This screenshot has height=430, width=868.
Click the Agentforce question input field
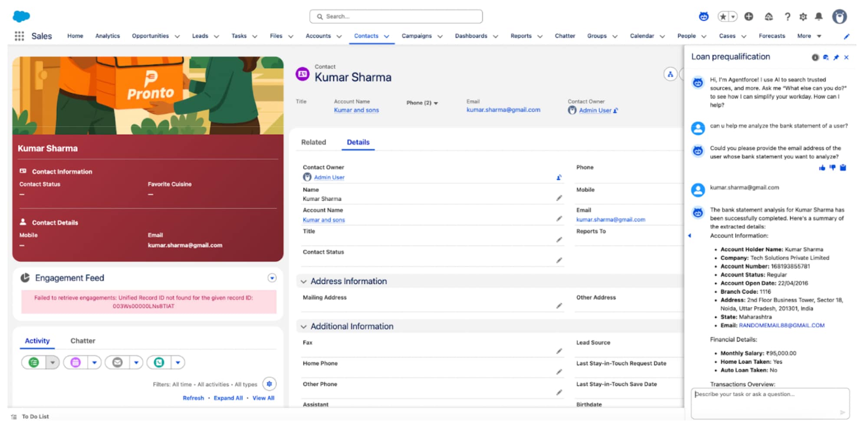click(770, 403)
